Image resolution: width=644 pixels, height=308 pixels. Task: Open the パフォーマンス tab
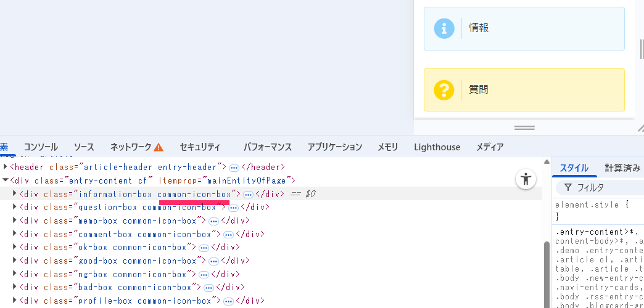267,147
